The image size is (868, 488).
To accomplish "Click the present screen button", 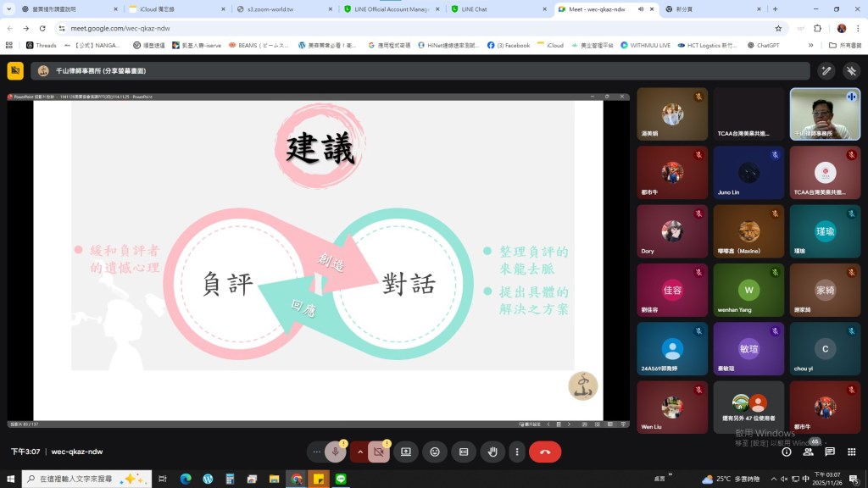I will pyautogui.click(x=406, y=452).
